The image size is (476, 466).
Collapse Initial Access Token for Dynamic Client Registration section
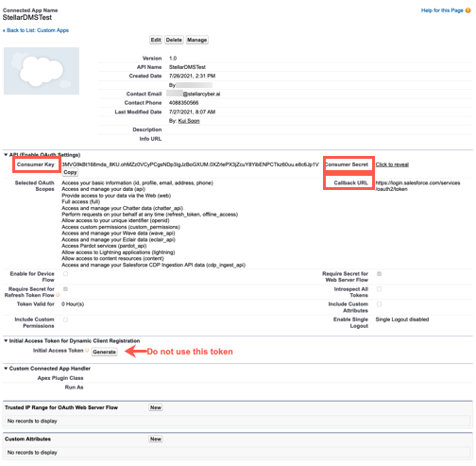[6, 340]
